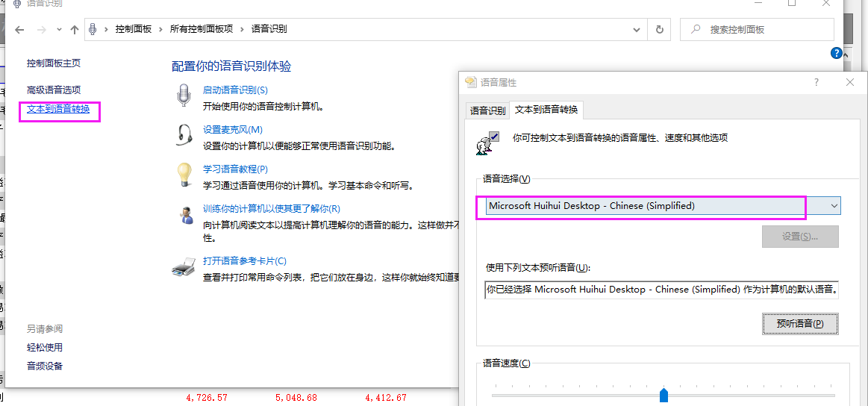
Task: Open 文本到语音转换 sidebar link
Action: click(58, 109)
